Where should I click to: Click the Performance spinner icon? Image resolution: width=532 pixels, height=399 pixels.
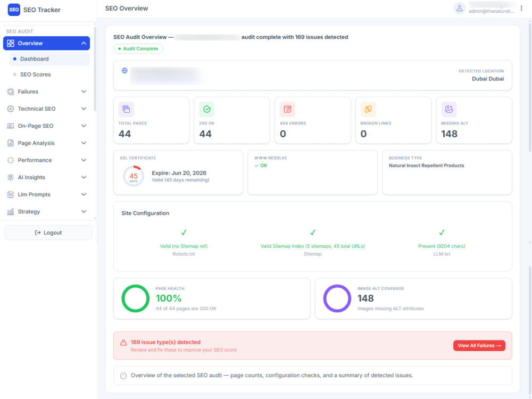[x=11, y=160]
